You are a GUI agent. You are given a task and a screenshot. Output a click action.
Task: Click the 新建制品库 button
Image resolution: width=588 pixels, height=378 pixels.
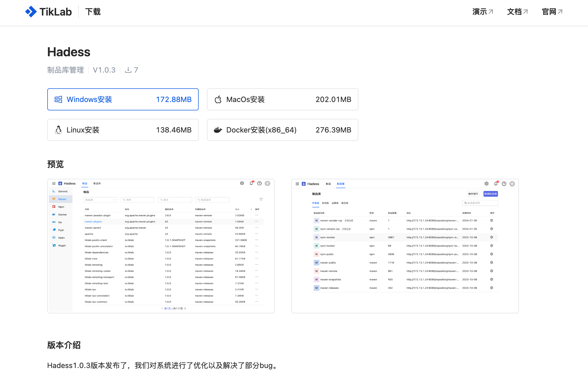(x=490, y=194)
